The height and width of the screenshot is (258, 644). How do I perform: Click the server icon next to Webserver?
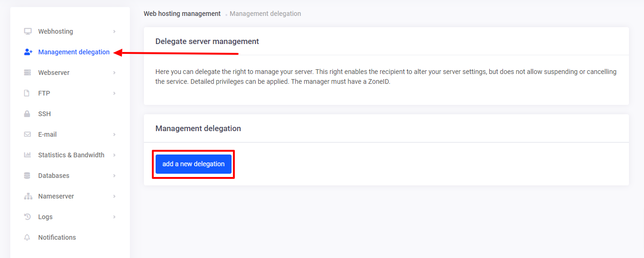[28, 73]
